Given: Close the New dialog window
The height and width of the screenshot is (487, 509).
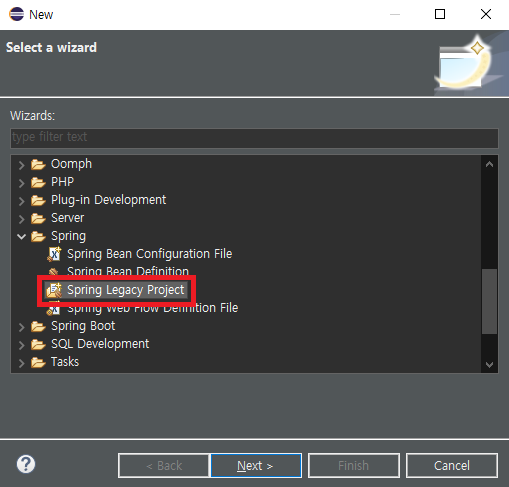Looking at the screenshot, I should pyautogui.click(x=486, y=14).
